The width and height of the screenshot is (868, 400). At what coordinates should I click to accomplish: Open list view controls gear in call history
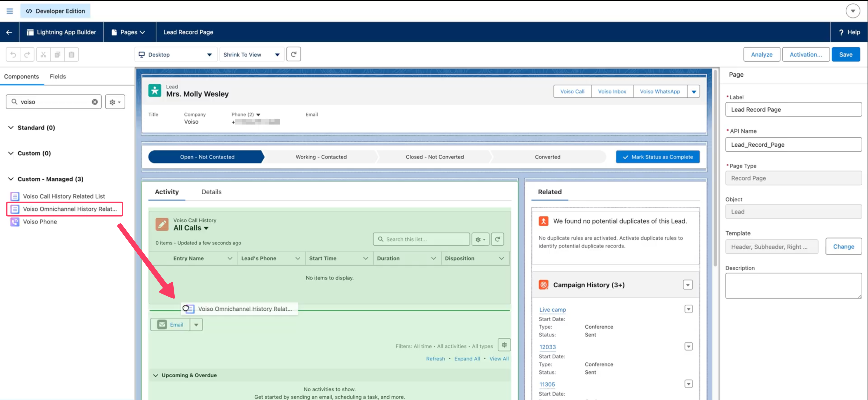coord(480,239)
